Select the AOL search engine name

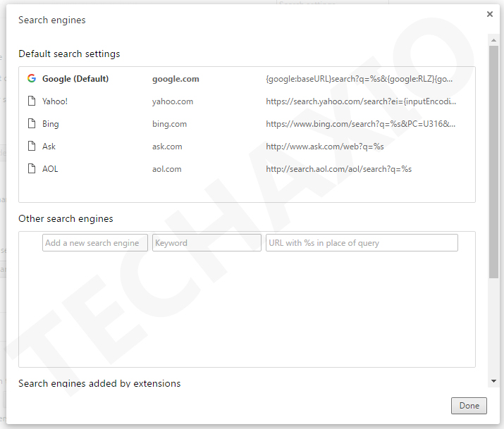[x=50, y=169]
